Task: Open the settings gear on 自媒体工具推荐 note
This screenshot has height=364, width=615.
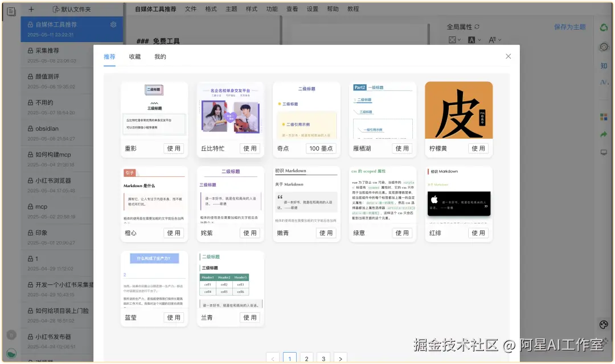Action: click(x=113, y=25)
